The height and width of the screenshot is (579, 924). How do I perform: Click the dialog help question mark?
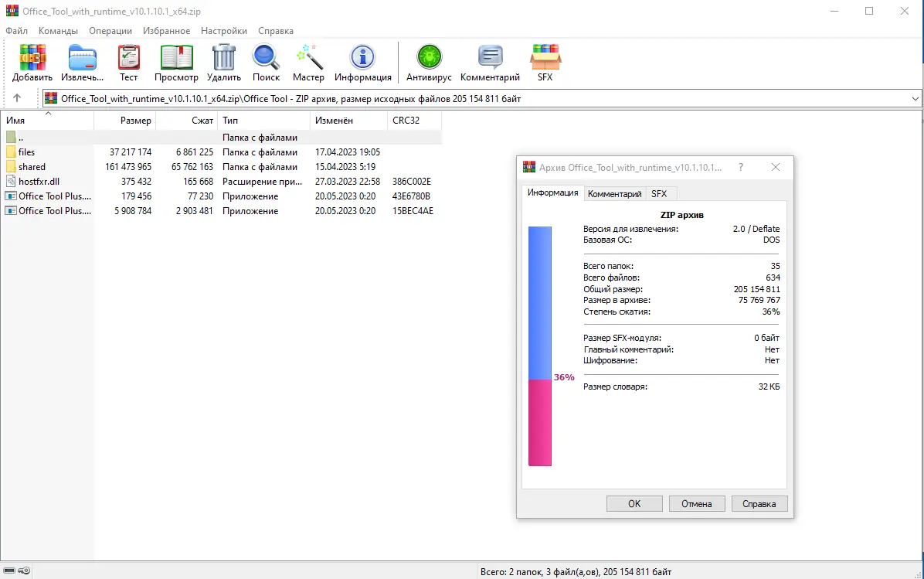(741, 168)
